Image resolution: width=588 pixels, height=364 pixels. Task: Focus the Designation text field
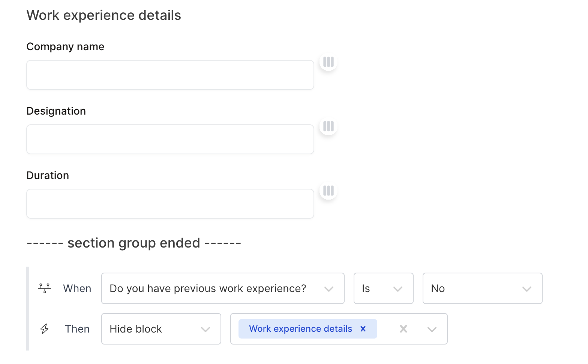pos(170,139)
